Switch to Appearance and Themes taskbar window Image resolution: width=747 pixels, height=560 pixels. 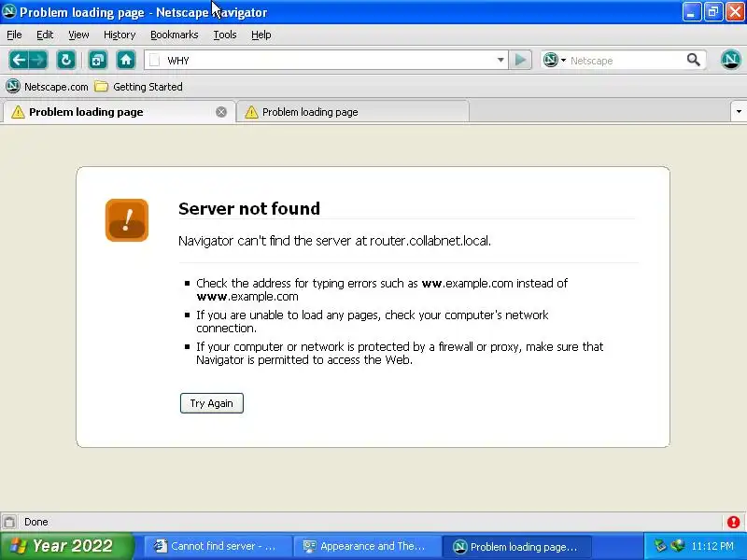(x=366, y=546)
